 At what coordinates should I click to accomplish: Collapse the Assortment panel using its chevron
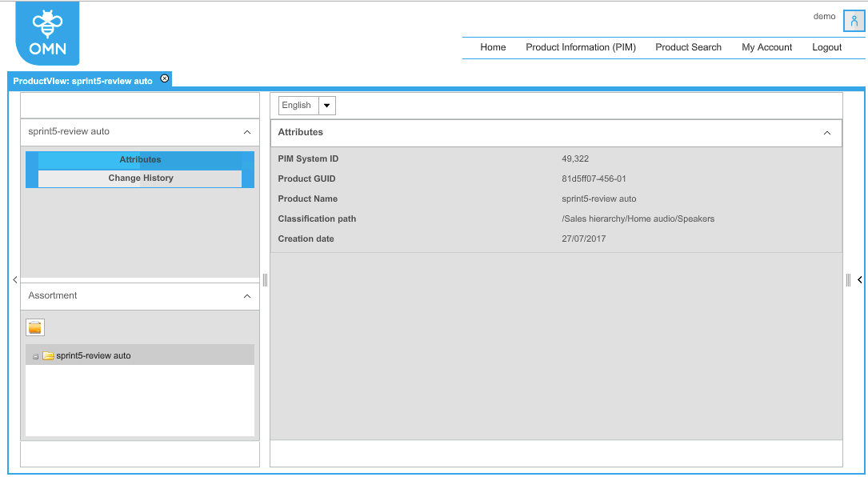click(247, 296)
